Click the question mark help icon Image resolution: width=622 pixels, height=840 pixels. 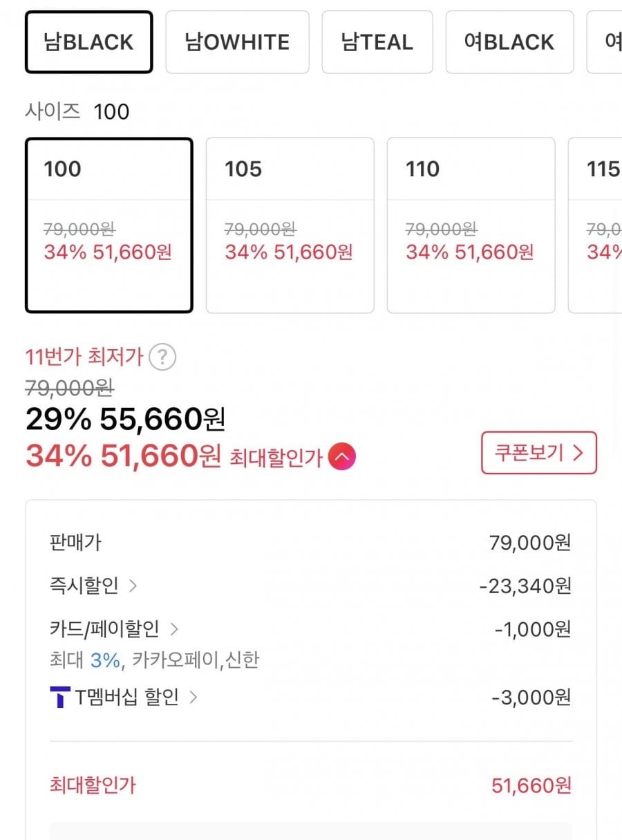162,357
